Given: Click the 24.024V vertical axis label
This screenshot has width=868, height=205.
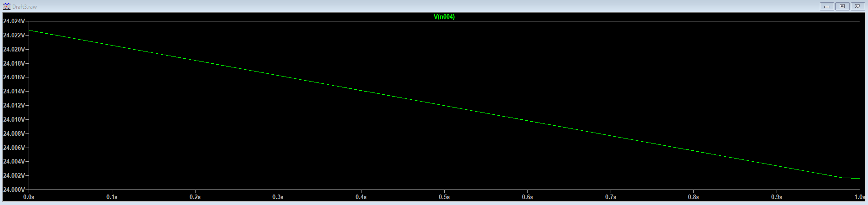Looking at the screenshot, I should (13, 21).
